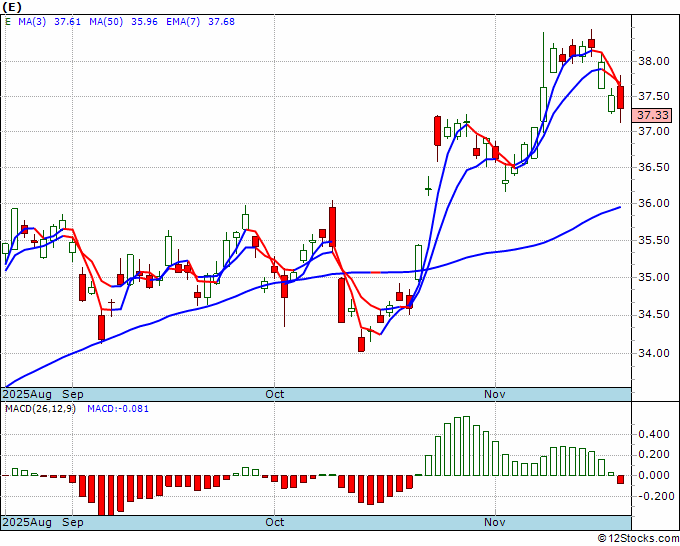Click the 34.00 price axis label
This screenshot has height=546, width=680.
pos(654,353)
